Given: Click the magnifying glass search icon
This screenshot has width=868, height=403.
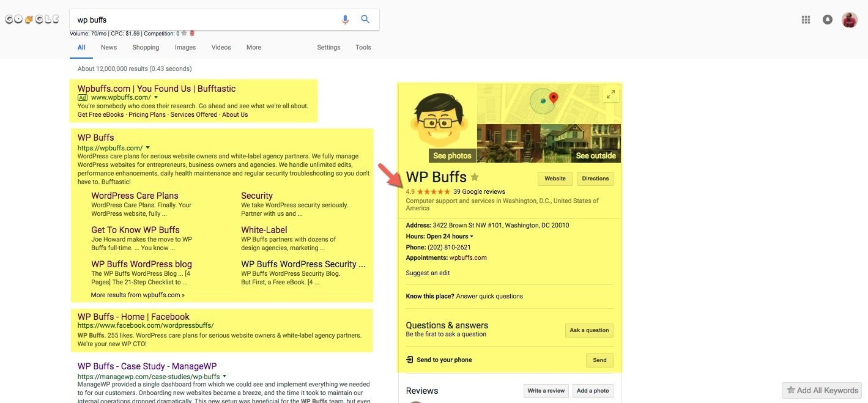Looking at the screenshot, I should 365,20.
